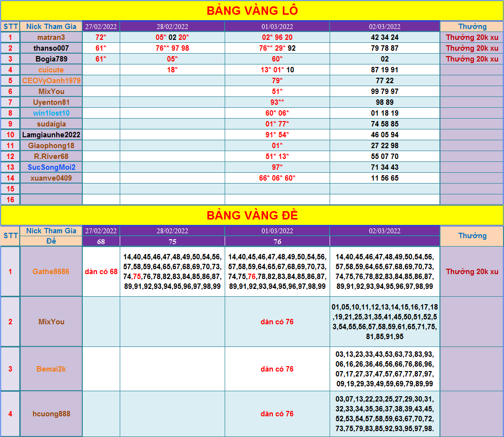Select nickname 'Gathe8686' in the Đề table
The image size is (504, 437).
(x=51, y=272)
